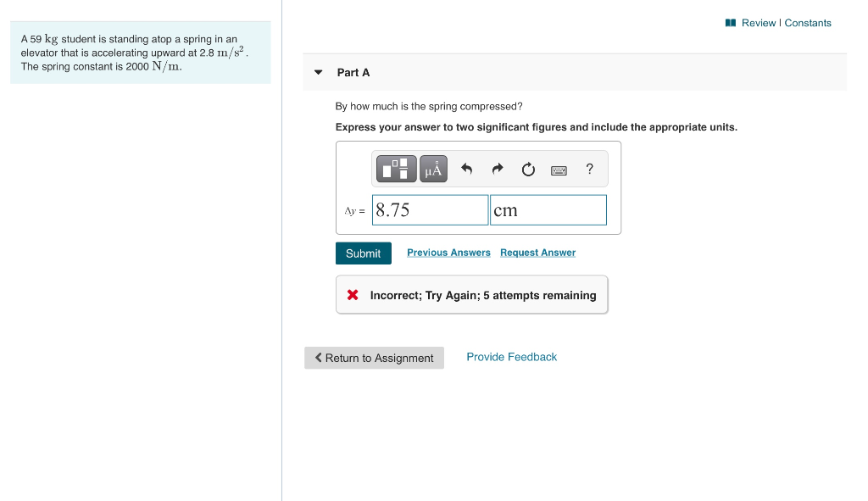
Task: Select the Δy answer value field
Action: (430, 209)
